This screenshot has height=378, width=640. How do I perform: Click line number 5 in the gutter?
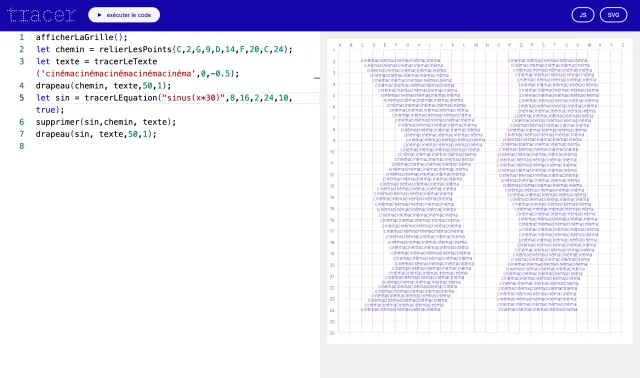(x=22, y=98)
